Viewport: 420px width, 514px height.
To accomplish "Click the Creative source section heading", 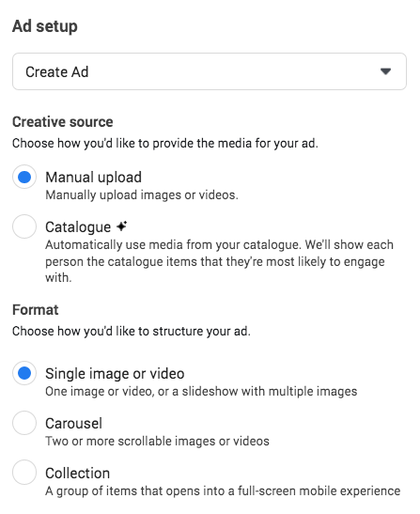I will pos(63,122).
